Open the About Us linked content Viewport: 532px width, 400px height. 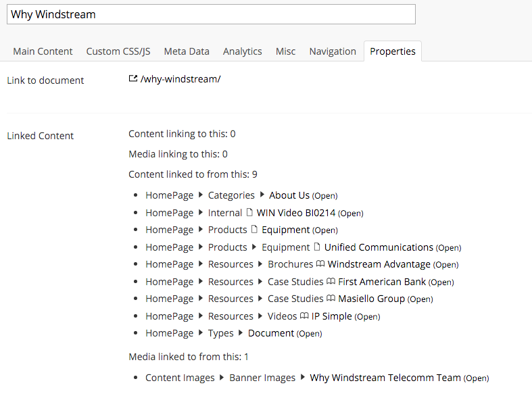pyautogui.click(x=289, y=195)
